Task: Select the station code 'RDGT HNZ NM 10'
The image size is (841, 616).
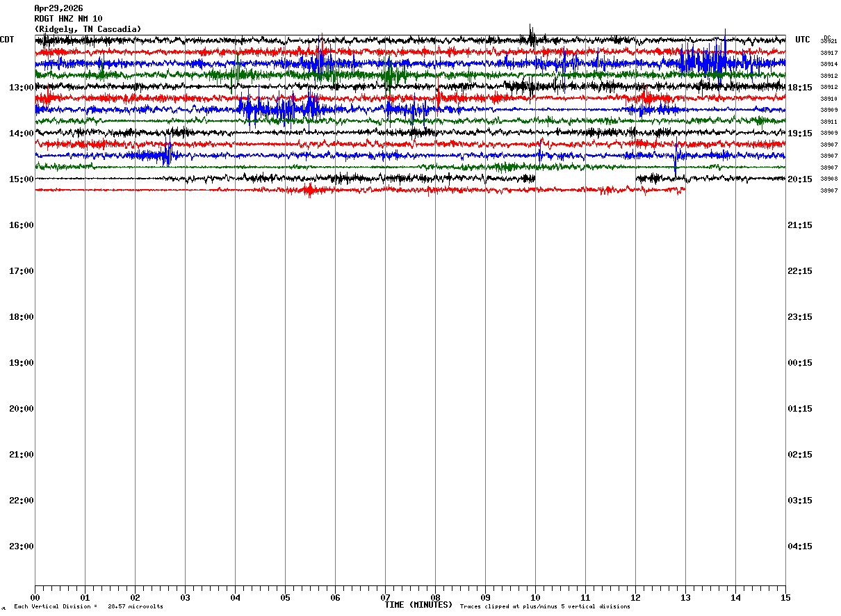Action: pyautogui.click(x=68, y=19)
